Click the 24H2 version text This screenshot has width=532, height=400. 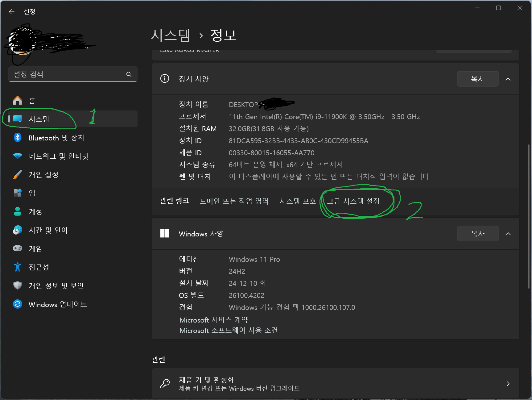[237, 271]
